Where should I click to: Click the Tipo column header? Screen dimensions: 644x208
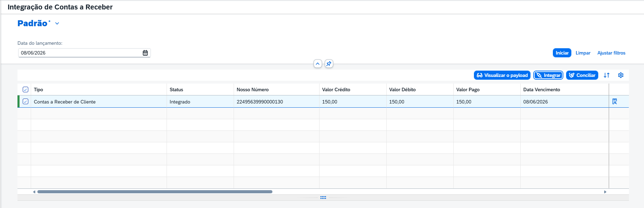point(99,89)
